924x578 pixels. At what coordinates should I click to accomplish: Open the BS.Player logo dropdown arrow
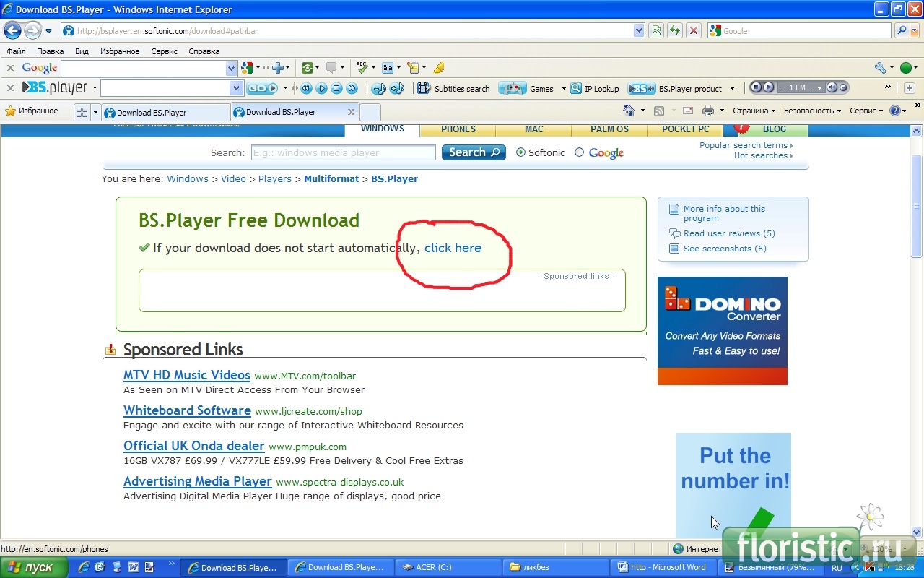pos(93,88)
